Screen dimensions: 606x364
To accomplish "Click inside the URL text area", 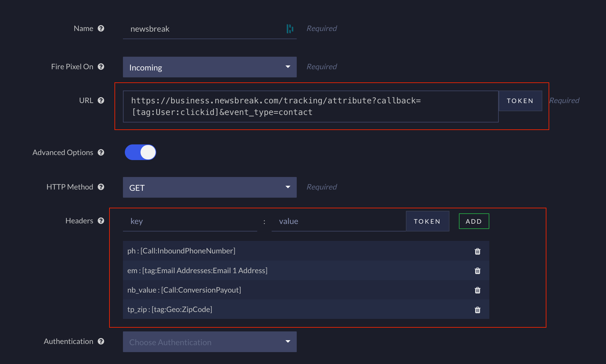I will point(311,107).
